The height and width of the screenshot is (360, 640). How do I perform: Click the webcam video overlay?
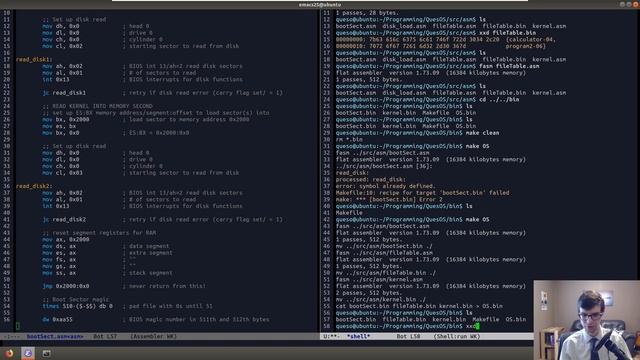coord(587,320)
